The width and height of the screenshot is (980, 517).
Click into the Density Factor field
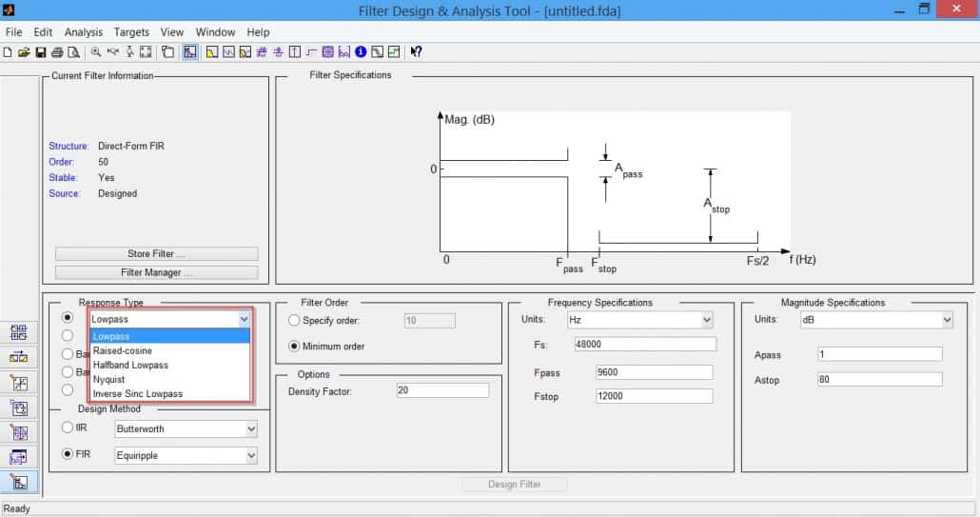click(x=442, y=390)
